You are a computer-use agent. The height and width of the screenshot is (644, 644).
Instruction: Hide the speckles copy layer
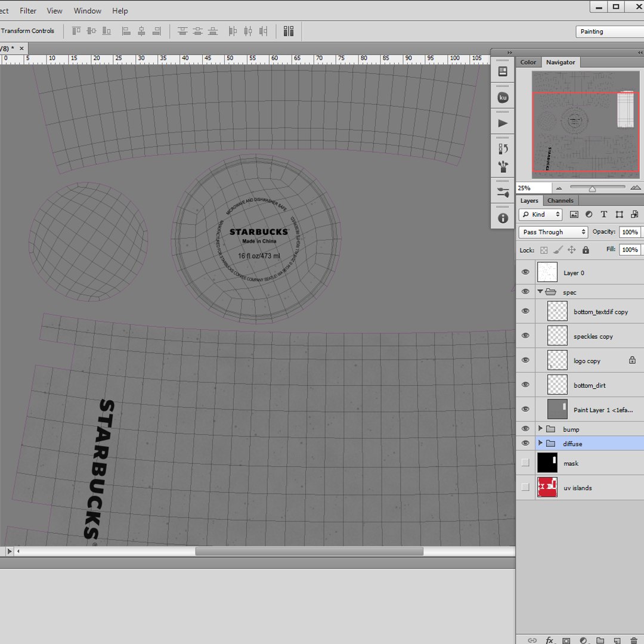[525, 336]
